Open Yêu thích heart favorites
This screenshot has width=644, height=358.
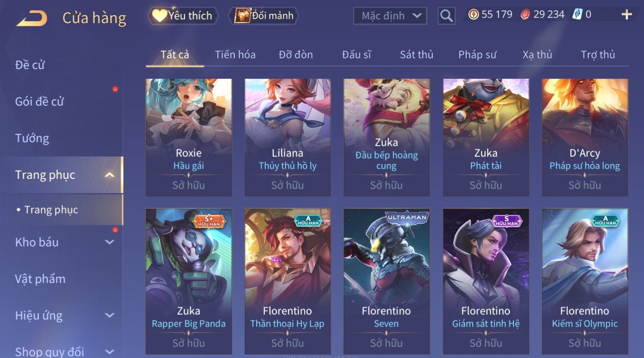pyautogui.click(x=183, y=16)
